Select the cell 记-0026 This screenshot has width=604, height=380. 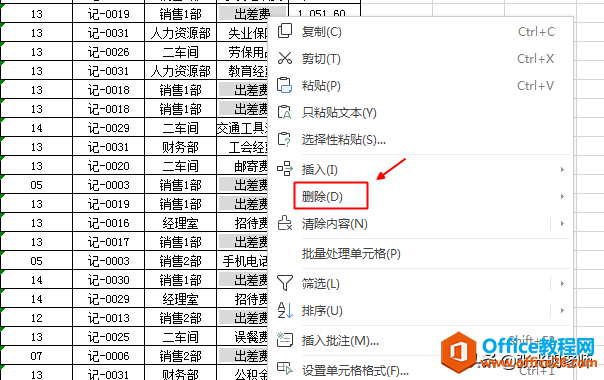(108, 52)
